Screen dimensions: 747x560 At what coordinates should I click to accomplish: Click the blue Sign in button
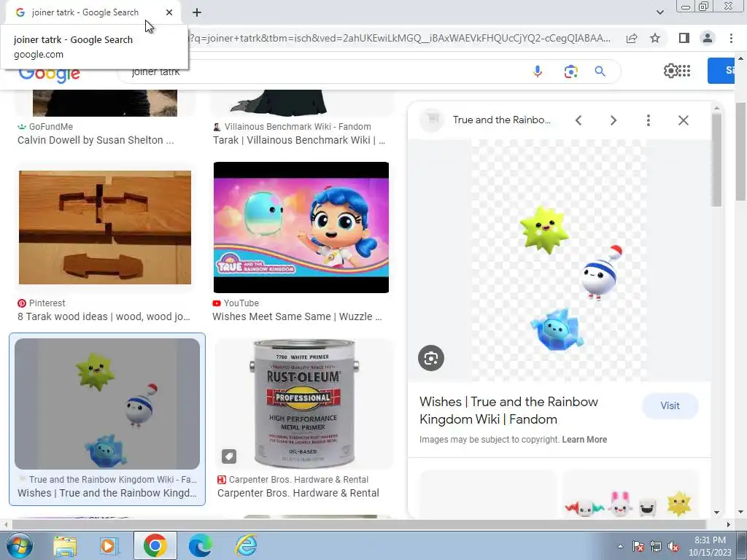[x=721, y=71]
